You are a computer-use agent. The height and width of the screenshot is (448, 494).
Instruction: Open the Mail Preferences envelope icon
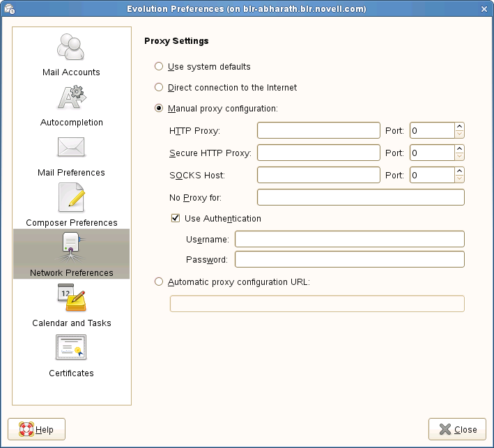click(71, 147)
